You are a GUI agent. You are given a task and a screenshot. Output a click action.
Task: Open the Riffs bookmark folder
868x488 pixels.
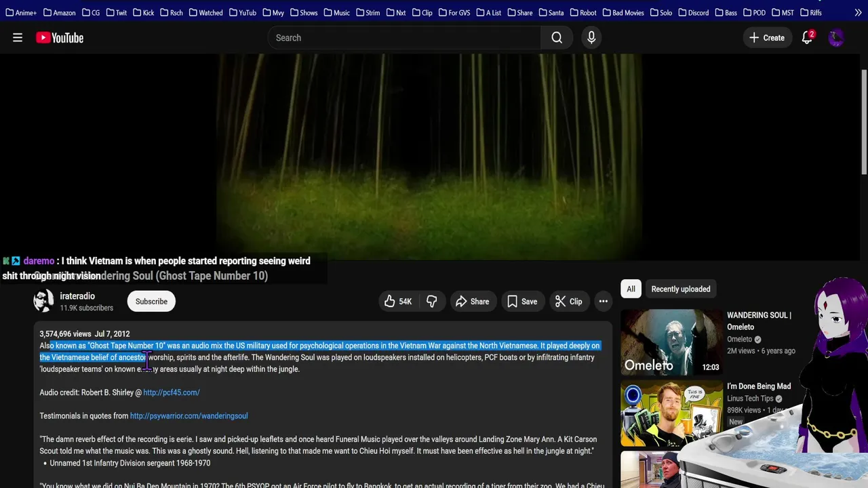(811, 12)
